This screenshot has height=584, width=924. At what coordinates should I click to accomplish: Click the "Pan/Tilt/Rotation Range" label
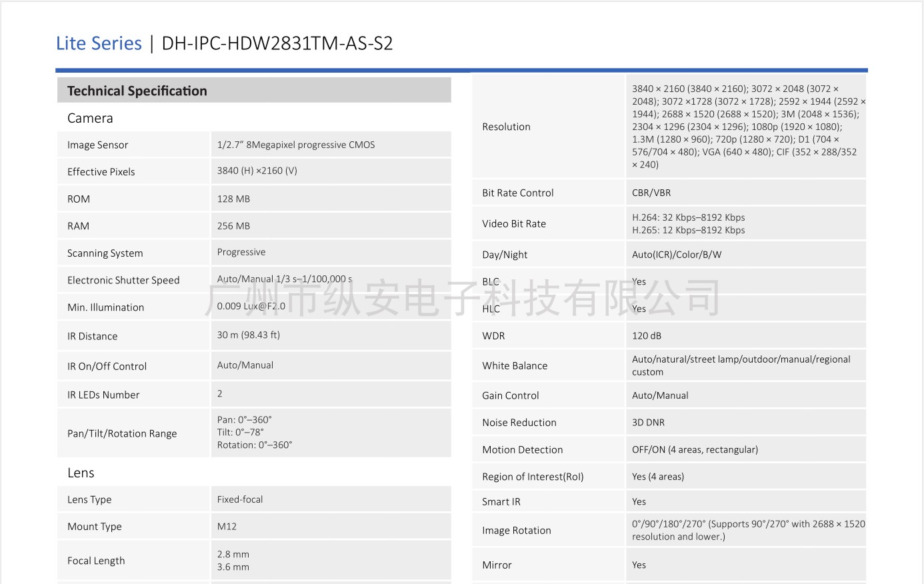(x=122, y=433)
